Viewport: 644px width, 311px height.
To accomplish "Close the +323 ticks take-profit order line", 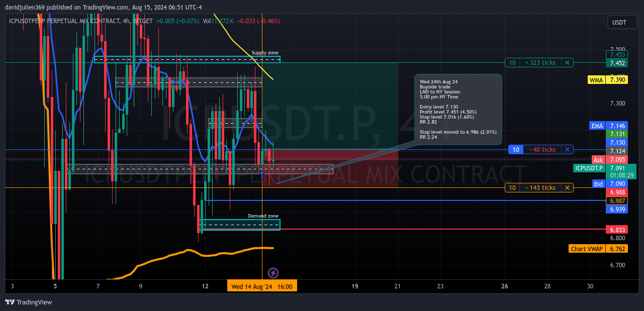I will tap(567, 63).
